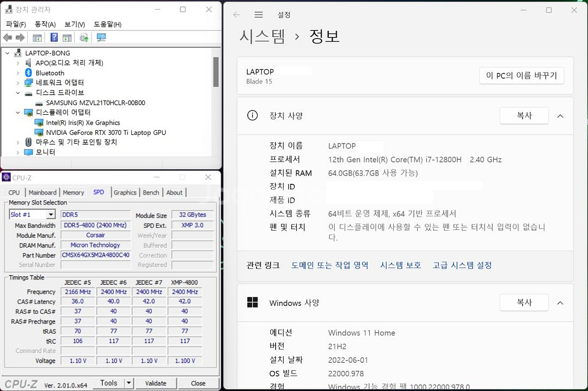Click 복사 button for 장치 사양

coord(524,116)
